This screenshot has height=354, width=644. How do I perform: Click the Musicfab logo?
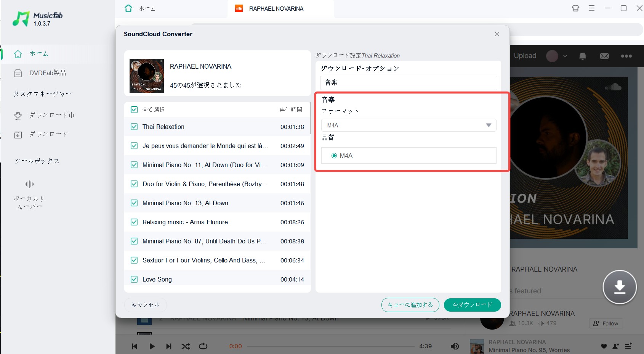(37, 19)
